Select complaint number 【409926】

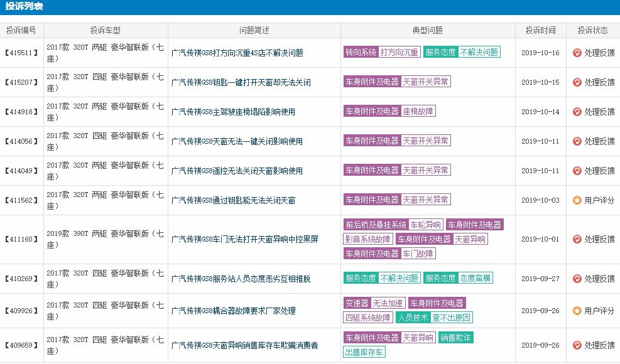coord(21,311)
